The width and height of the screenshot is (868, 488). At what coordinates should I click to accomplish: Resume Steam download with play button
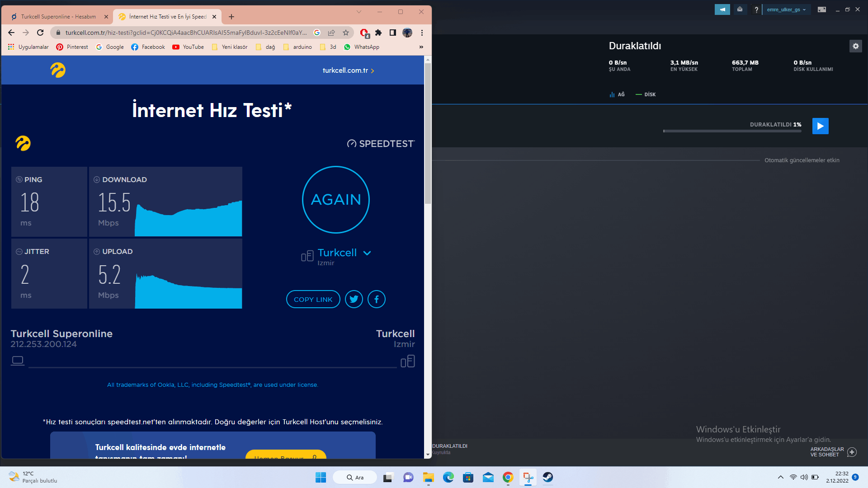pyautogui.click(x=821, y=126)
